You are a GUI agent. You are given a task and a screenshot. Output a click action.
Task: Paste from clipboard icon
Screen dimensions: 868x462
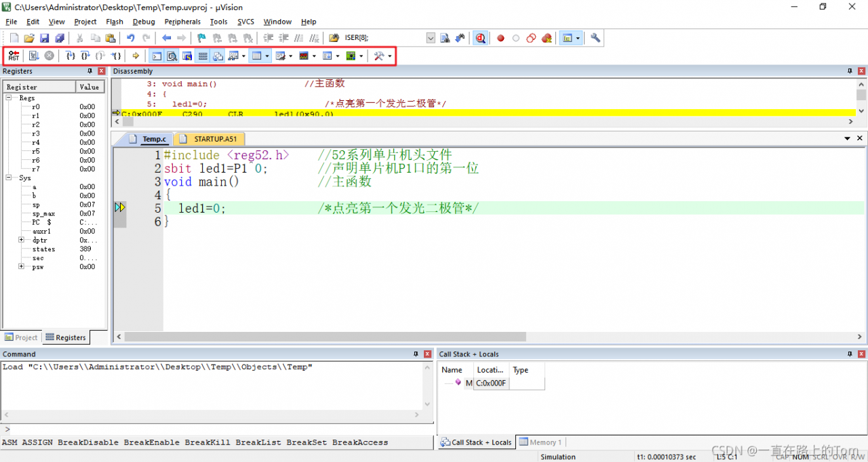110,38
